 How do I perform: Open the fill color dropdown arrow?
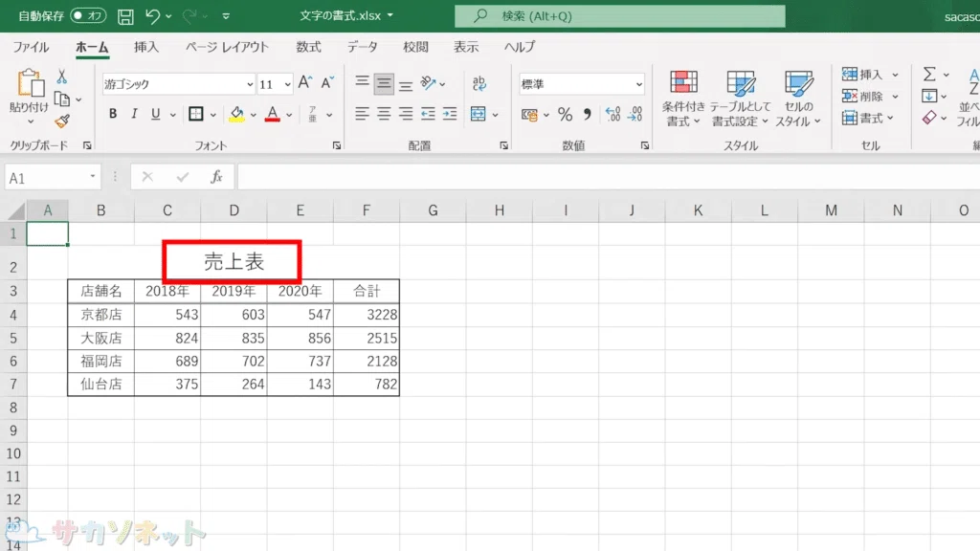point(253,115)
